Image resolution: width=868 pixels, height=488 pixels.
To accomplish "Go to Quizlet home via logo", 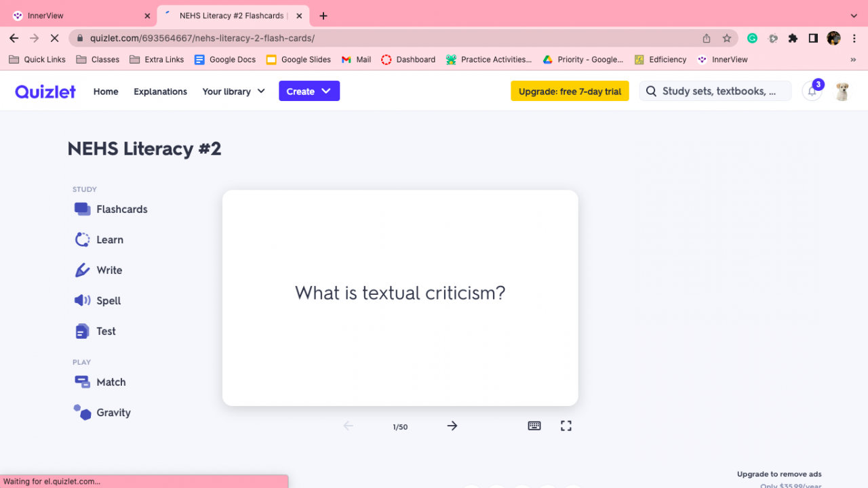I will point(45,91).
